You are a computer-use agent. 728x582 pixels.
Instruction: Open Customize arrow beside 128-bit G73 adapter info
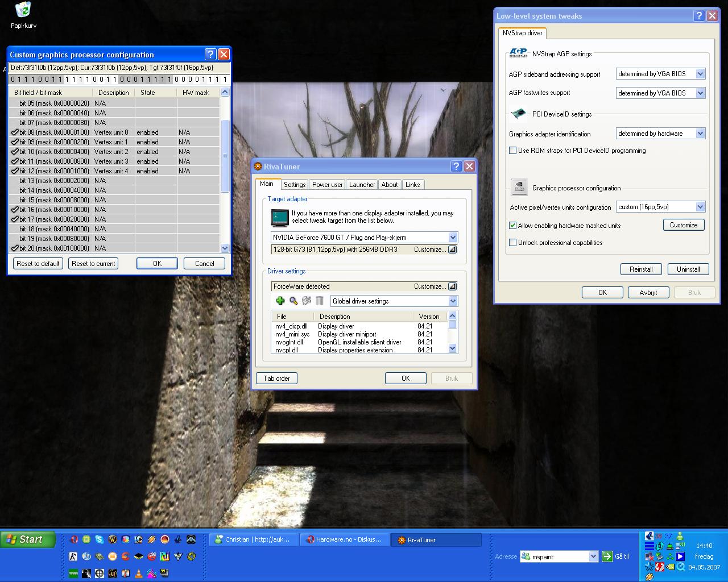click(x=452, y=250)
